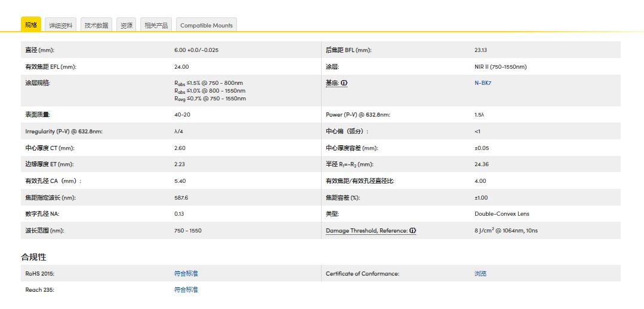Image resolution: width=644 pixels, height=309 pixels.
Task: Select the design wavelength value 587.6
Action: pyautogui.click(x=181, y=197)
